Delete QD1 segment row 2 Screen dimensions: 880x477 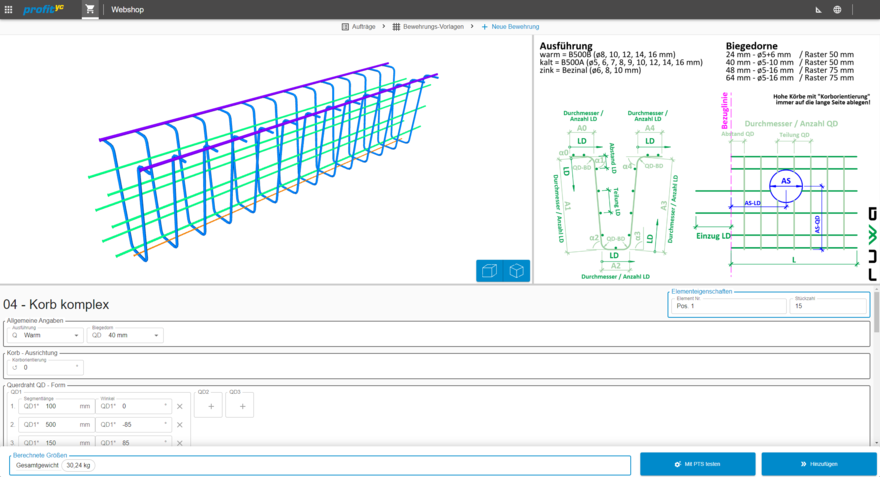pyautogui.click(x=180, y=425)
